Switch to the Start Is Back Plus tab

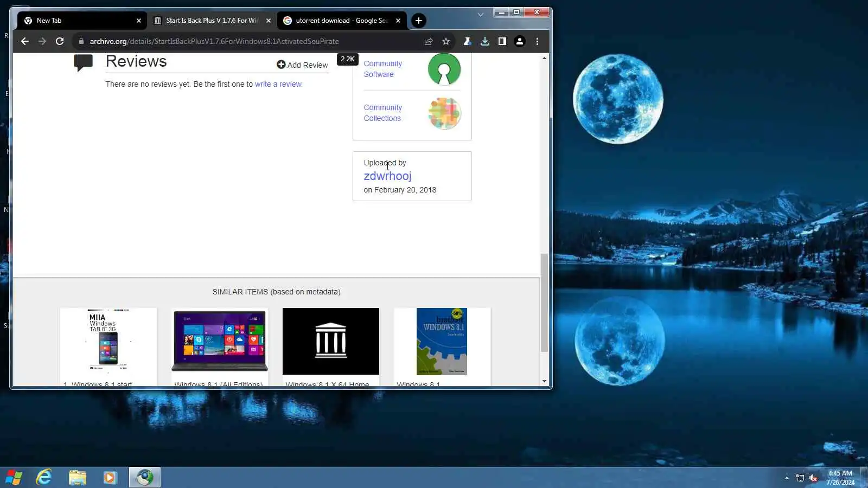pyautogui.click(x=212, y=21)
